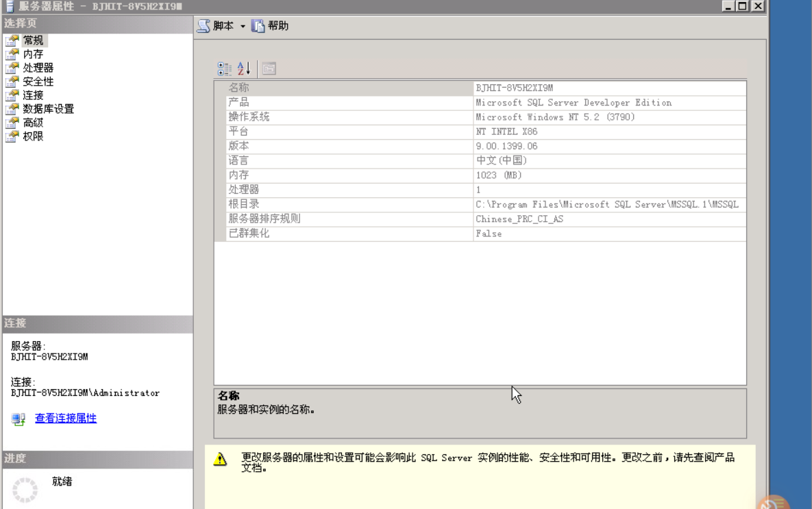The image size is (812, 509).
Task: Click the Microsoft SQL Server Developer Edition value
Action: pos(574,103)
